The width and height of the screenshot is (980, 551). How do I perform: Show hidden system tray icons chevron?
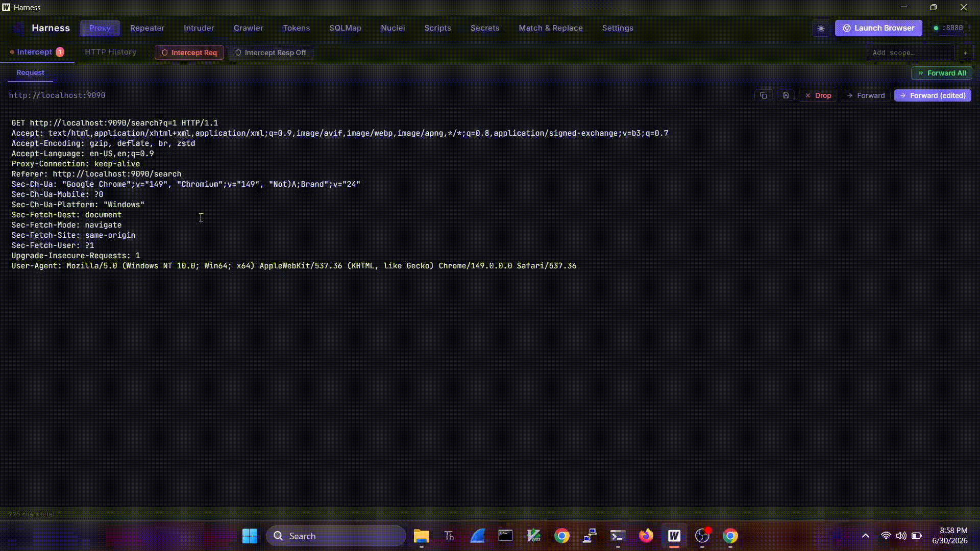865,536
